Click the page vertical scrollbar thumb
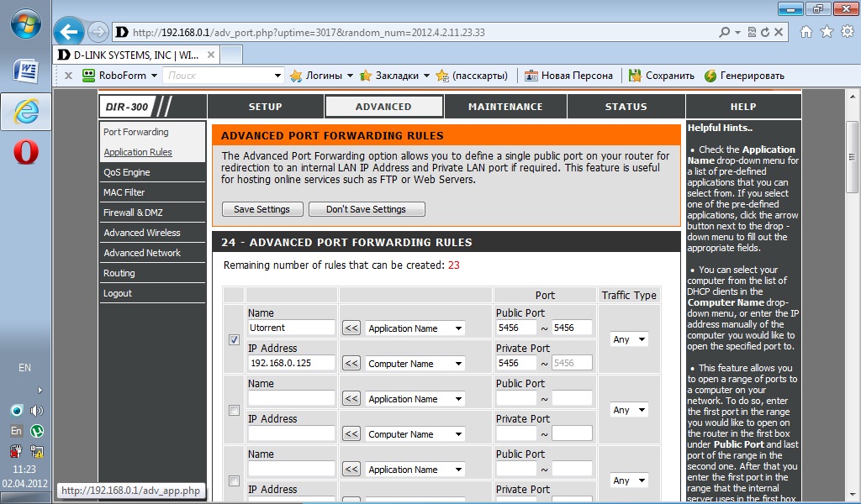Image resolution: width=861 pixels, height=504 pixels. pos(851,157)
